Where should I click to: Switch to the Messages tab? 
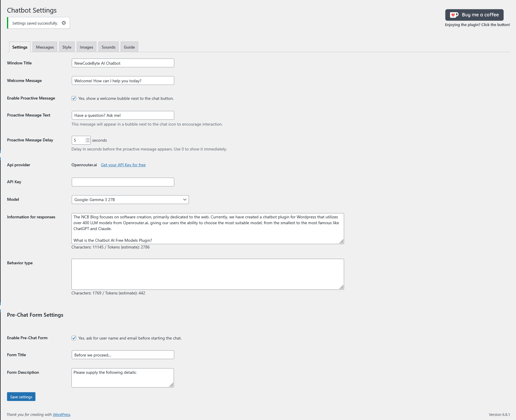point(45,47)
